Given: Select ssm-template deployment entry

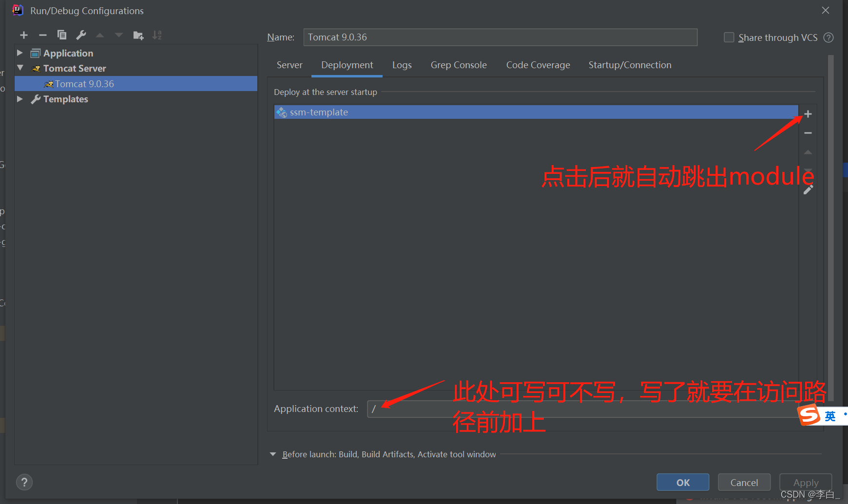Looking at the screenshot, I should (536, 112).
